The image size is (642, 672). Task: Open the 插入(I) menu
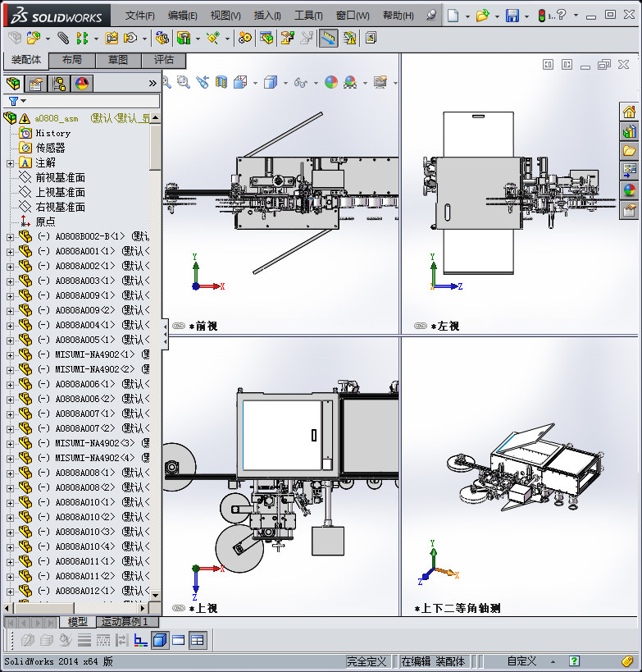267,16
